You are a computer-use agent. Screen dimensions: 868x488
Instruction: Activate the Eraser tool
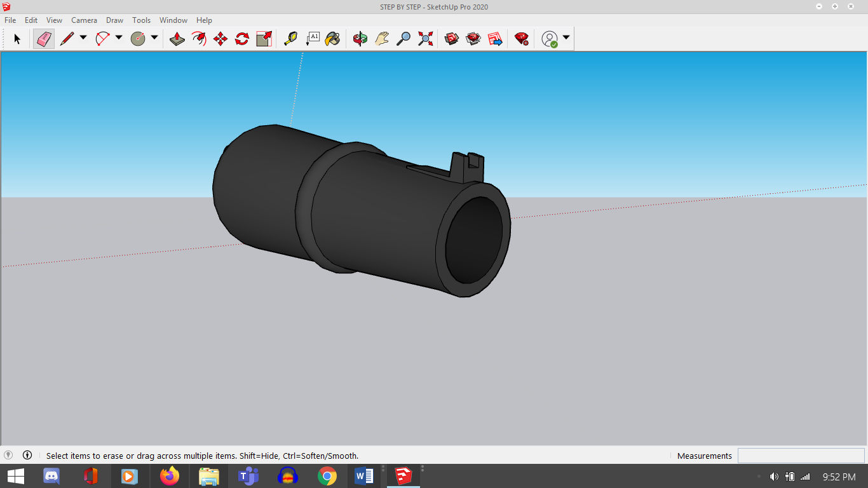pyautogui.click(x=43, y=39)
